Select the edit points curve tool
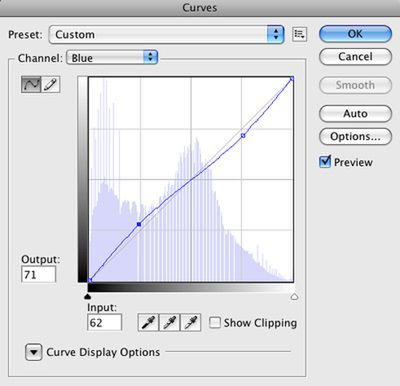Screen dimensions: 400x386 coord(31,84)
